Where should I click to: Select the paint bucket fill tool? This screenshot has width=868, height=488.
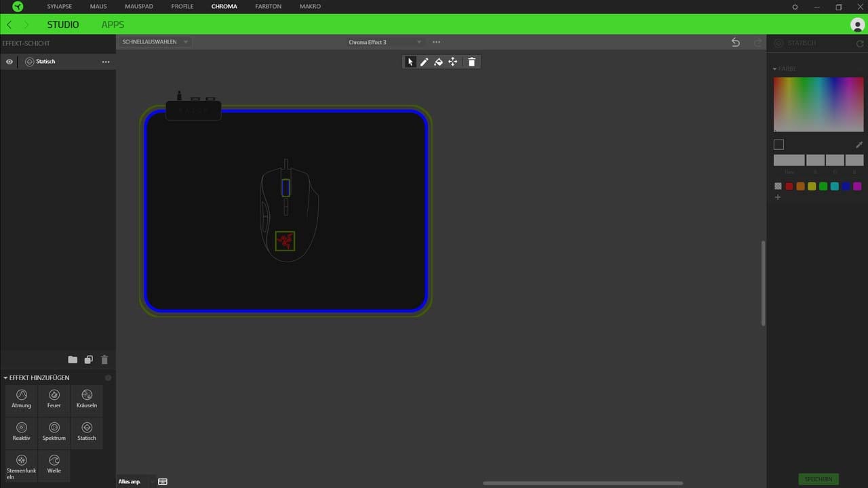pos(438,62)
